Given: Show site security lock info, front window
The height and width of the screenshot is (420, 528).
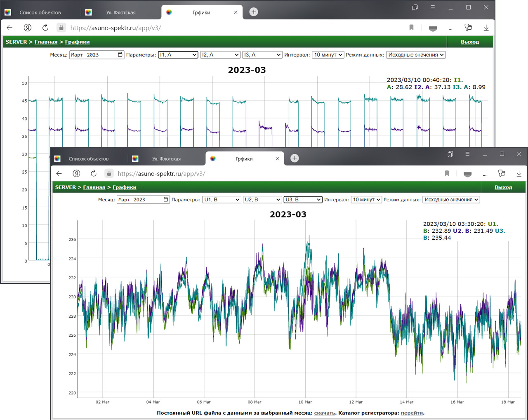Looking at the screenshot, I should (x=109, y=173).
